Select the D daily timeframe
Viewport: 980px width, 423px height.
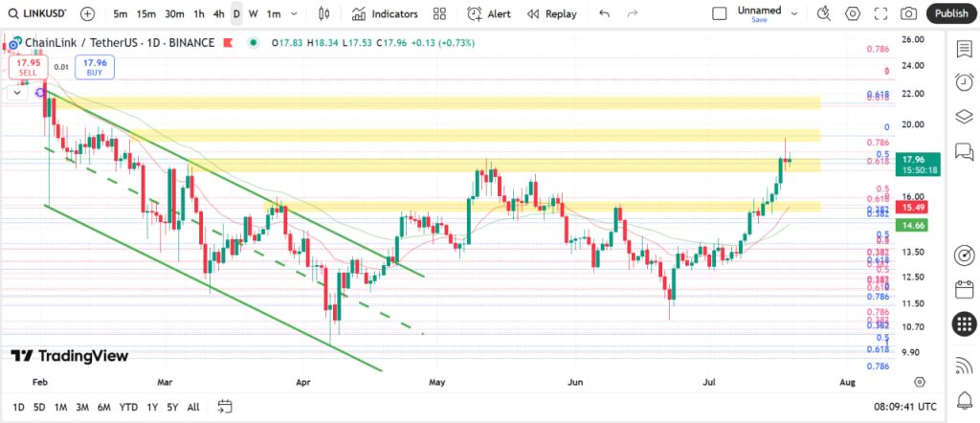236,13
